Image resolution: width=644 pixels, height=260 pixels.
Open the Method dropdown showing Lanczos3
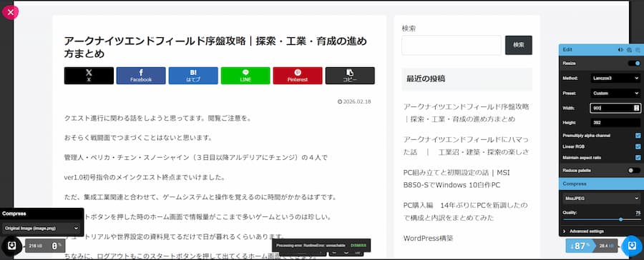coord(615,78)
